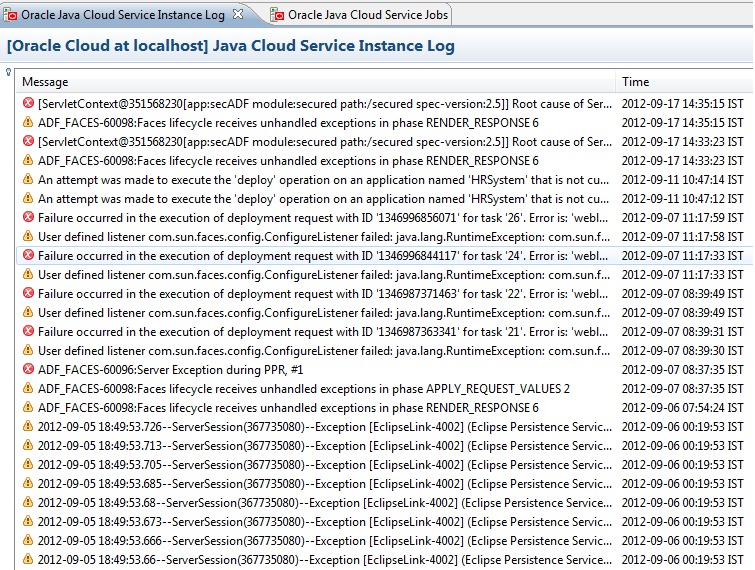Select failure message with ID '1346996844117'
The height and width of the screenshot is (570, 755).
pos(323,256)
